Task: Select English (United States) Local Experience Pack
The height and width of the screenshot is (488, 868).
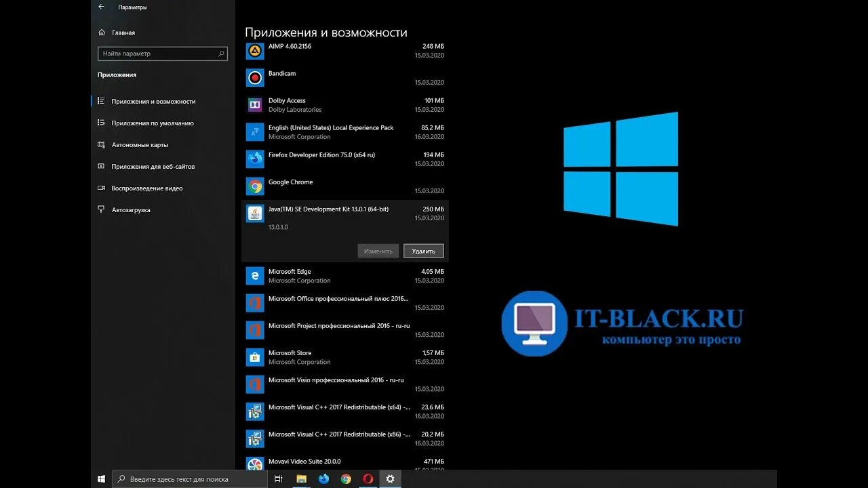Action: click(345, 132)
